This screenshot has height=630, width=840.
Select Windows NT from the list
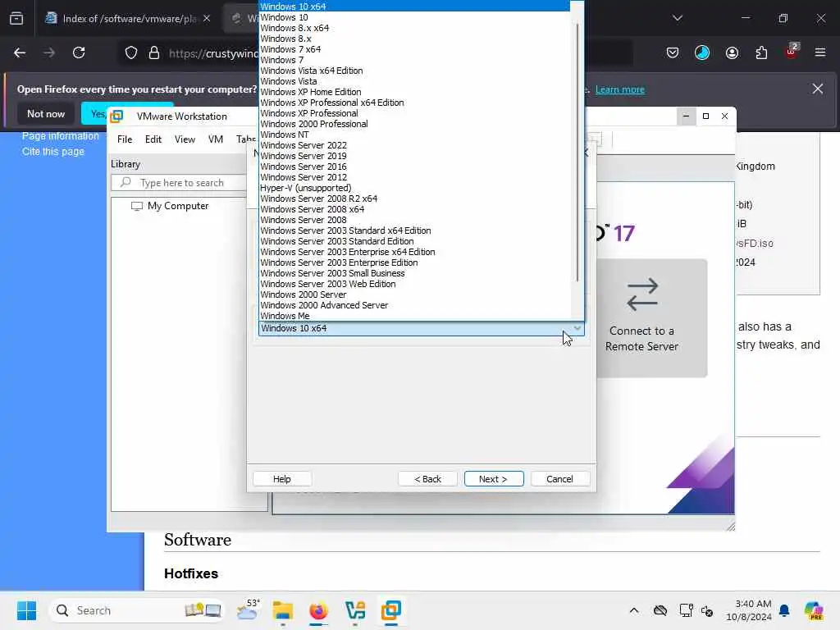click(x=414, y=135)
